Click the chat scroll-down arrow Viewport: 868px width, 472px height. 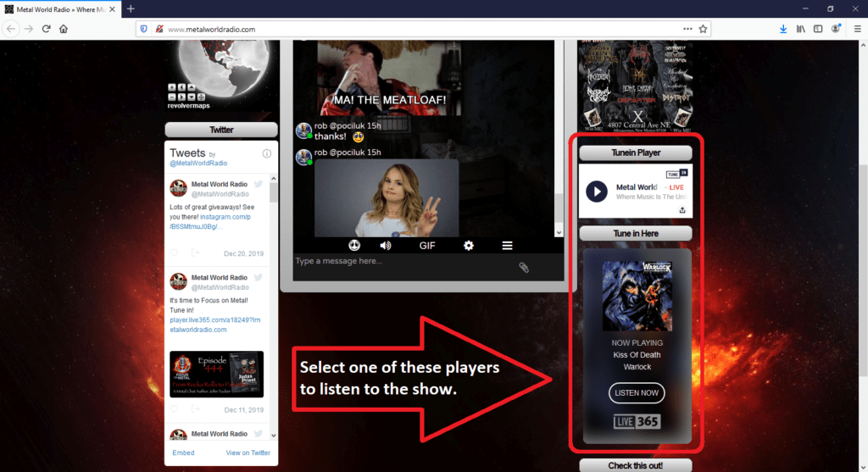(559, 233)
